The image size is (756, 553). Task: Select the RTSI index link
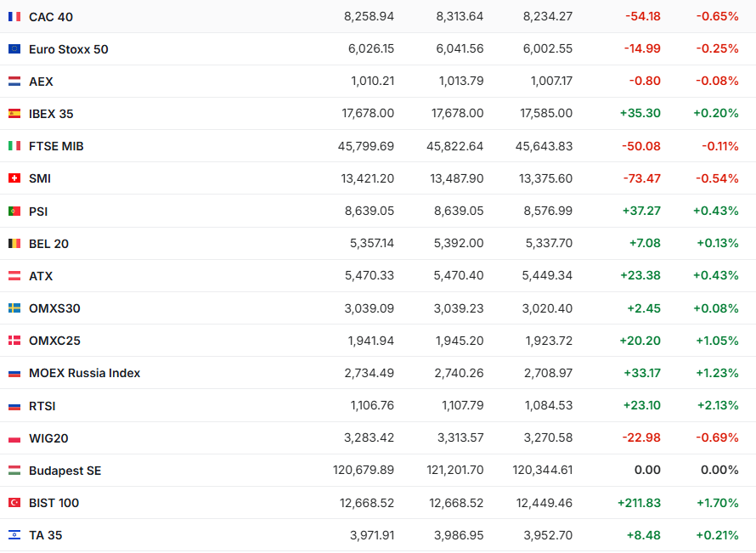[x=42, y=406]
